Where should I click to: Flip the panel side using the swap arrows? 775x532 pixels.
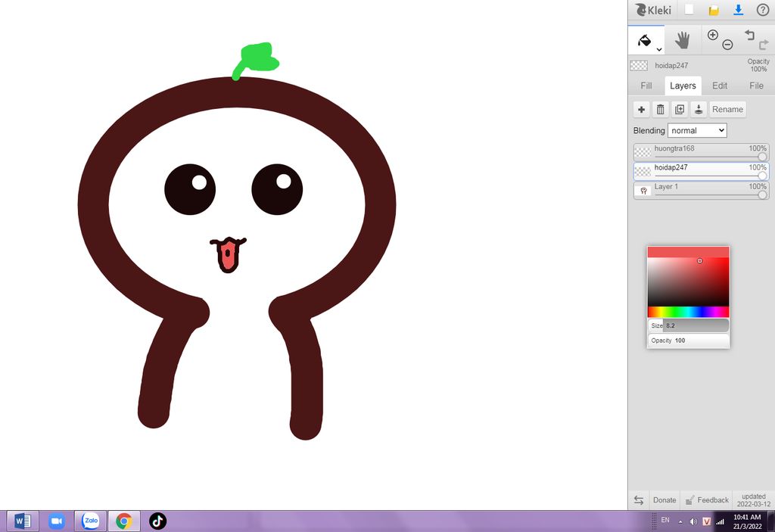tap(639, 500)
